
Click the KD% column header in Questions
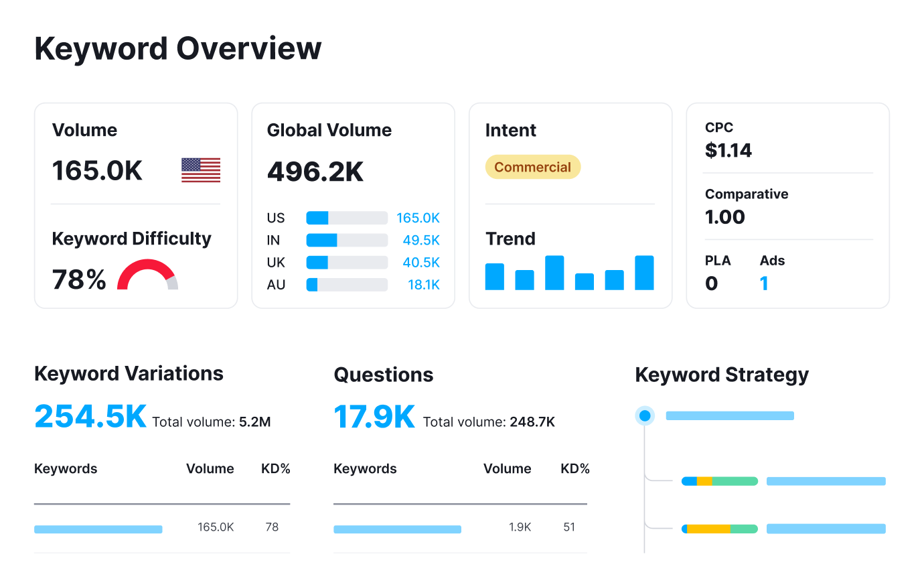574,468
